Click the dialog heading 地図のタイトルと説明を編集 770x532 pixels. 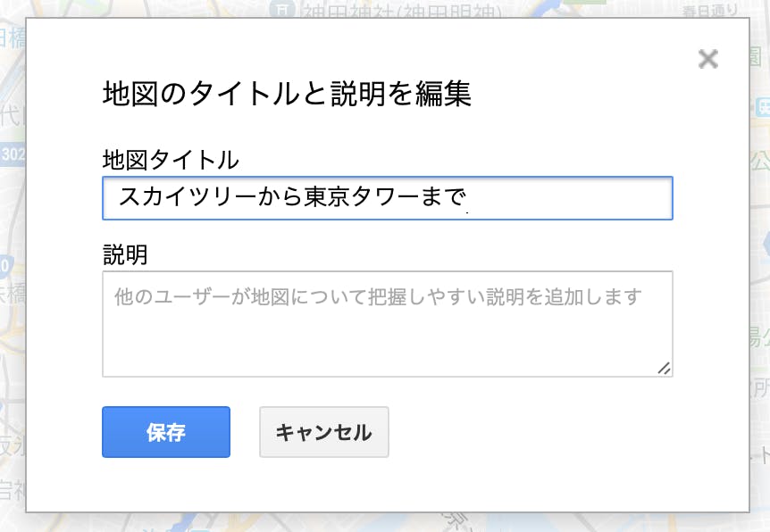coord(287,93)
